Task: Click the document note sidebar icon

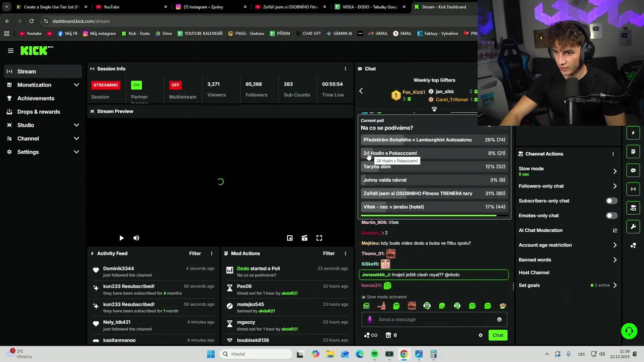Action: 633,152
